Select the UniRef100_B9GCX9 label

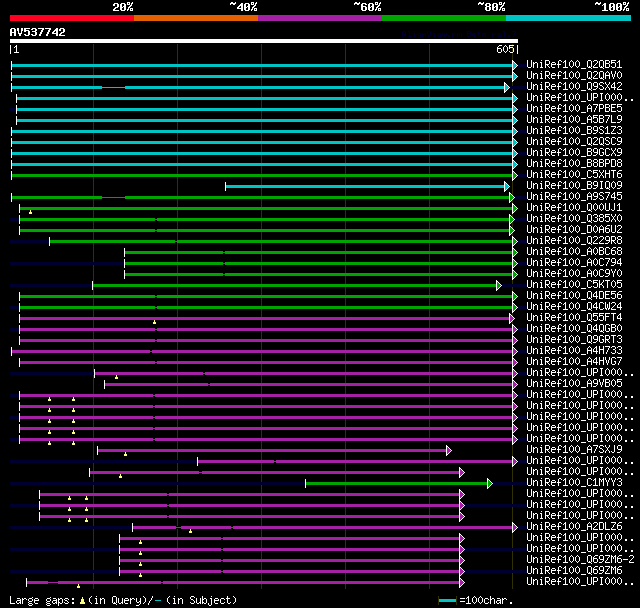pos(574,153)
